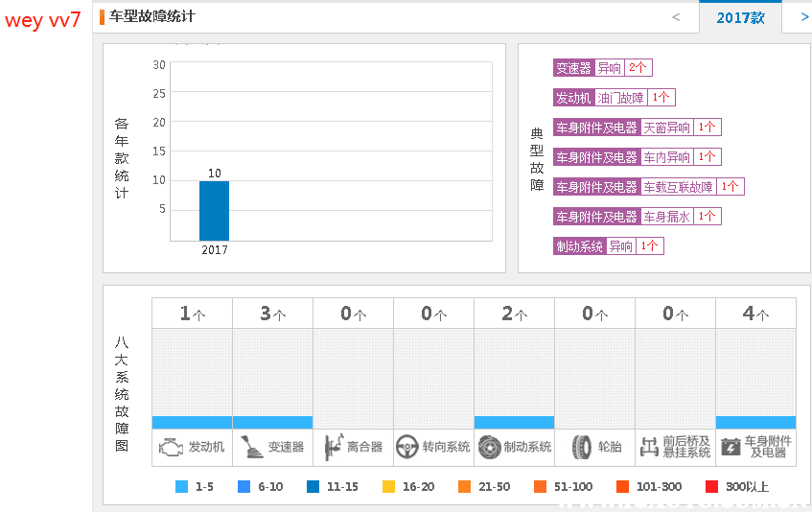Click the 1-5 legend color swatch

click(182, 487)
